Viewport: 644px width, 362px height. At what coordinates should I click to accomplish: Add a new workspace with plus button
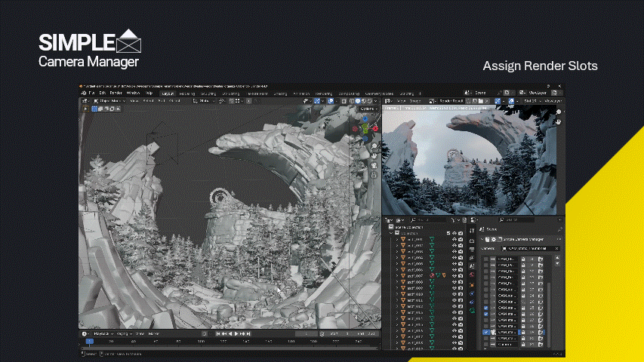pos(420,94)
